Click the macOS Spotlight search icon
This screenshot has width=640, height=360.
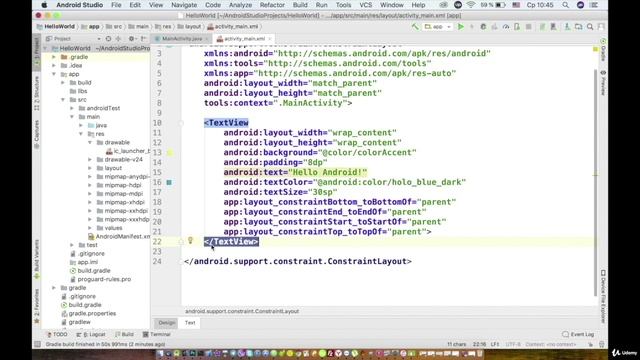point(565,5)
